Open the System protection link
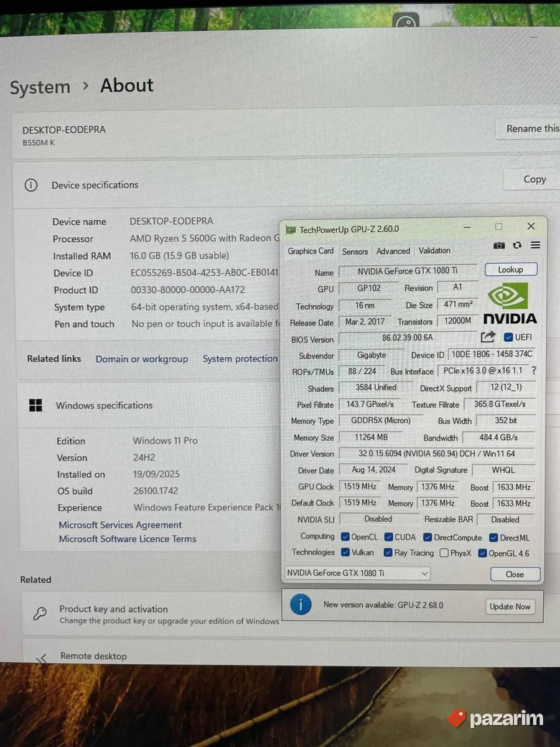This screenshot has width=560, height=747. pos(240,359)
